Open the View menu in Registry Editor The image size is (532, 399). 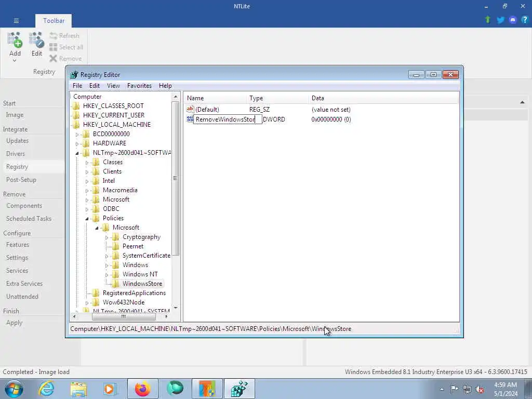click(x=113, y=86)
